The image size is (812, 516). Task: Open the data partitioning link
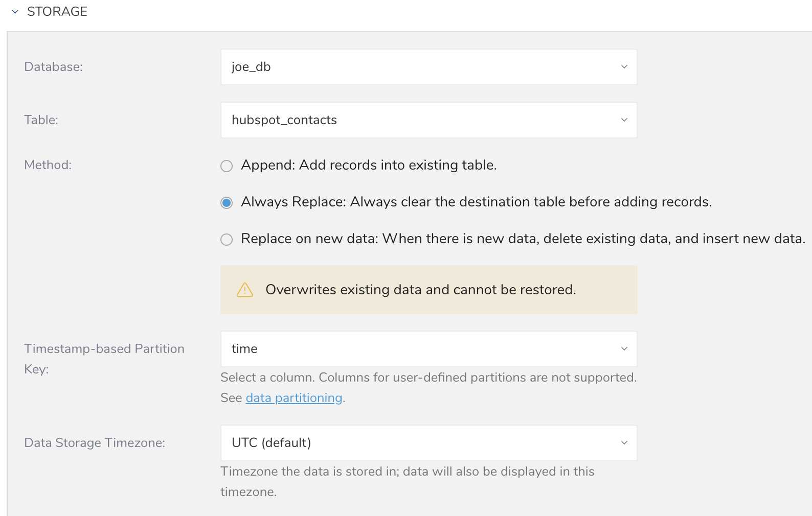[294, 398]
